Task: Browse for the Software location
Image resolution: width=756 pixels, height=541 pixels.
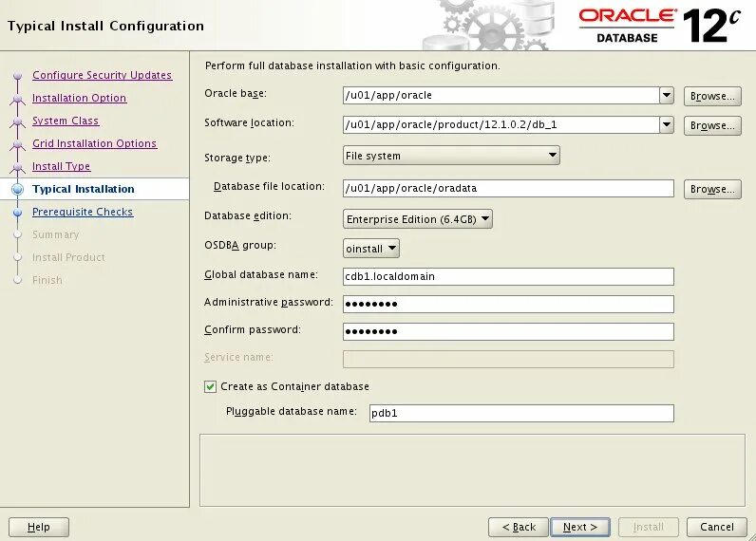Action: tap(712, 125)
